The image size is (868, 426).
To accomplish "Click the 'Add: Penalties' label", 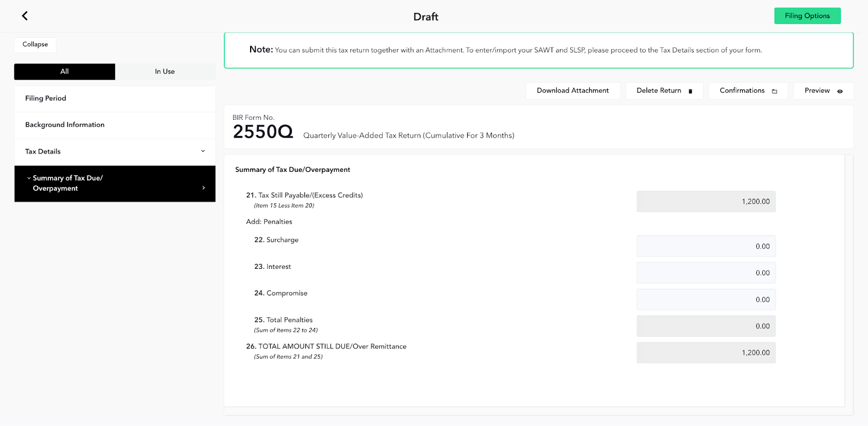I will [x=269, y=222].
